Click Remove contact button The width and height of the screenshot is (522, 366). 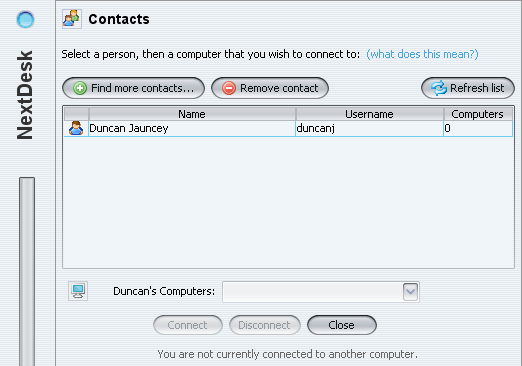[x=270, y=88]
